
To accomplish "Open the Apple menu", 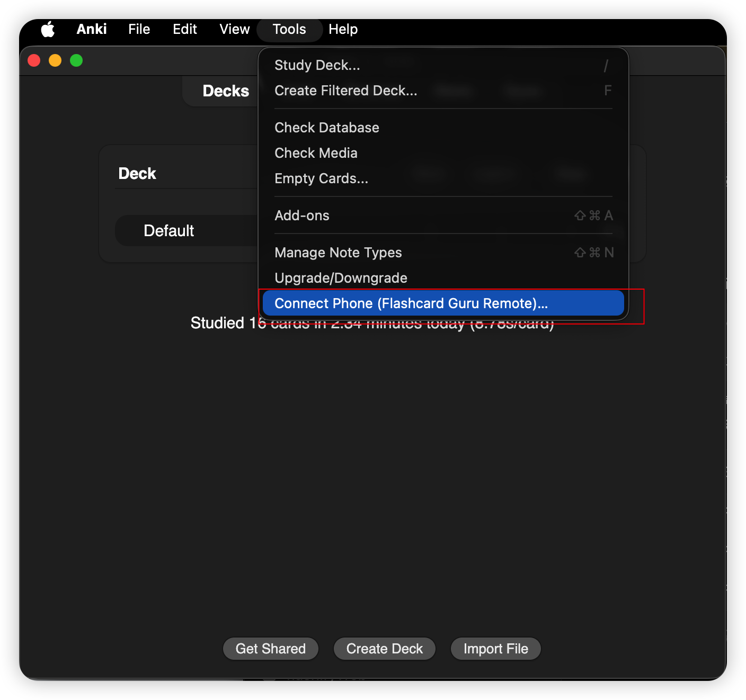I will tap(48, 30).
